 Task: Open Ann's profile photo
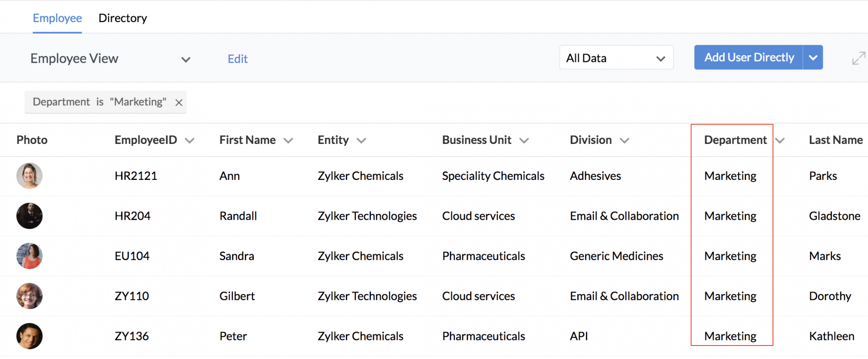(x=30, y=176)
